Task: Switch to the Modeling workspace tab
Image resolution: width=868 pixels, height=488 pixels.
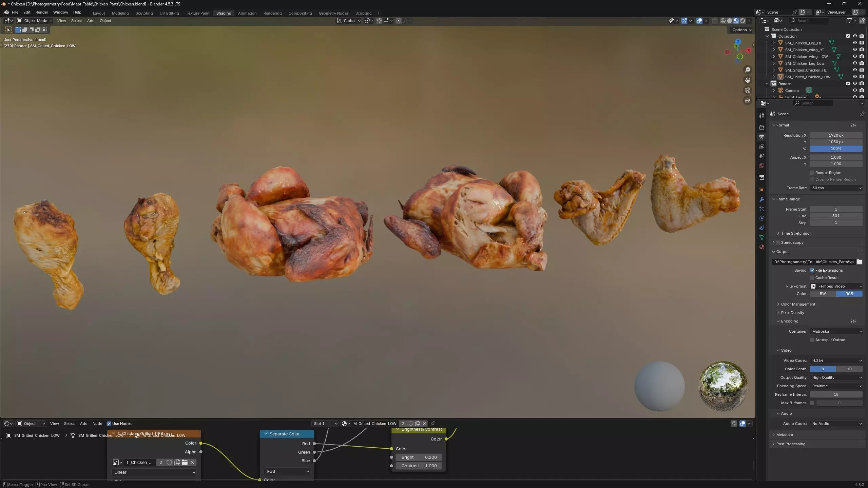Action: (x=120, y=13)
